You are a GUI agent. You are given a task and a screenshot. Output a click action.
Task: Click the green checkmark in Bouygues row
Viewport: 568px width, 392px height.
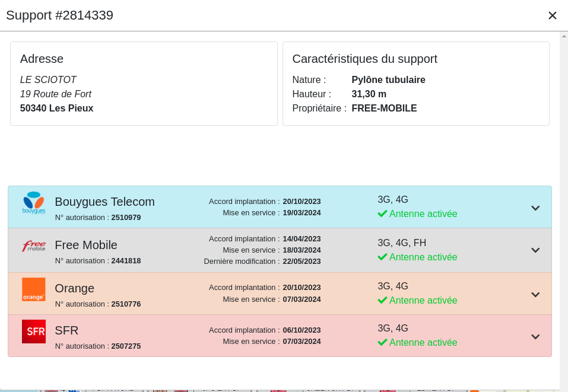(x=382, y=213)
